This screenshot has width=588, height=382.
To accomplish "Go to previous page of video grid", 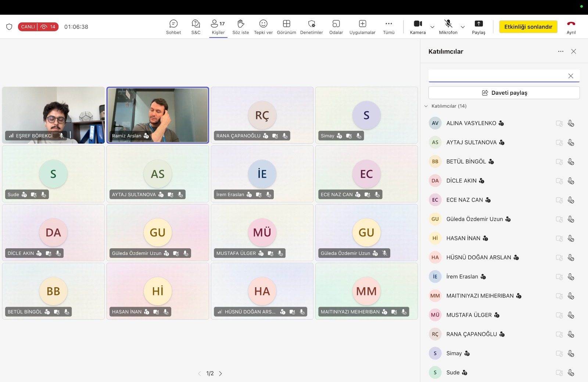I will point(200,374).
